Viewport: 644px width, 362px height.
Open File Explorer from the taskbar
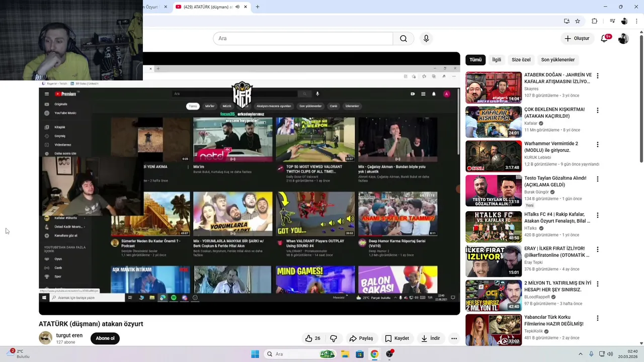pos(345,354)
